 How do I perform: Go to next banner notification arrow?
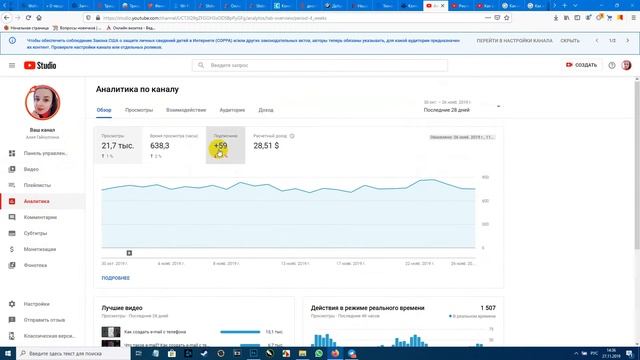pyautogui.click(x=627, y=41)
